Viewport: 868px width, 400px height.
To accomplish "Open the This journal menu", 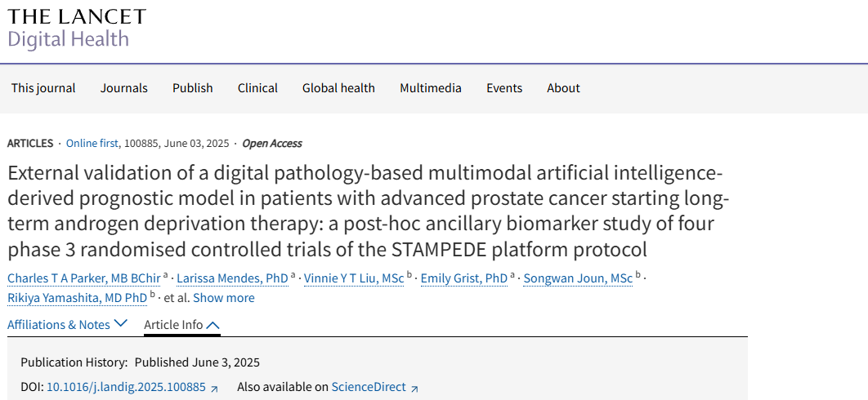I will [43, 88].
